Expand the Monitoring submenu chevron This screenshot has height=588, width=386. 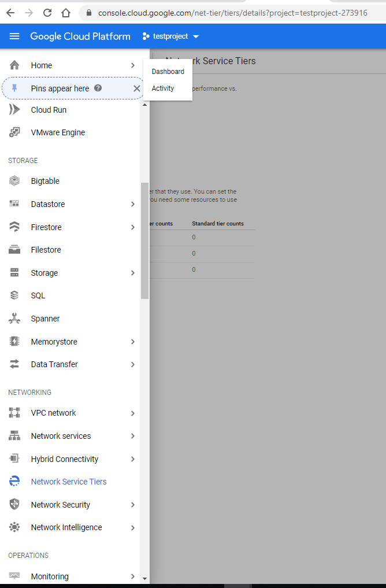point(133,576)
